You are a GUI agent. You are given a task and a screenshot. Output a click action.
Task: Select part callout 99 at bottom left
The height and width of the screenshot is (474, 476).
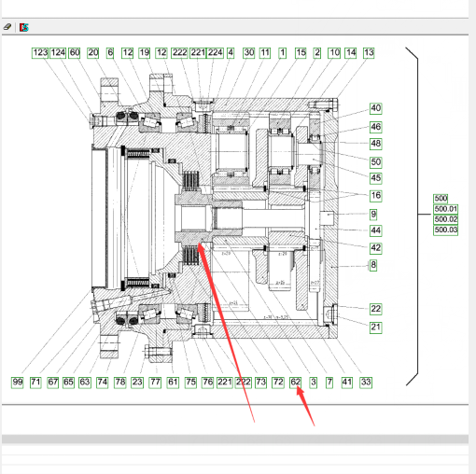(18, 383)
